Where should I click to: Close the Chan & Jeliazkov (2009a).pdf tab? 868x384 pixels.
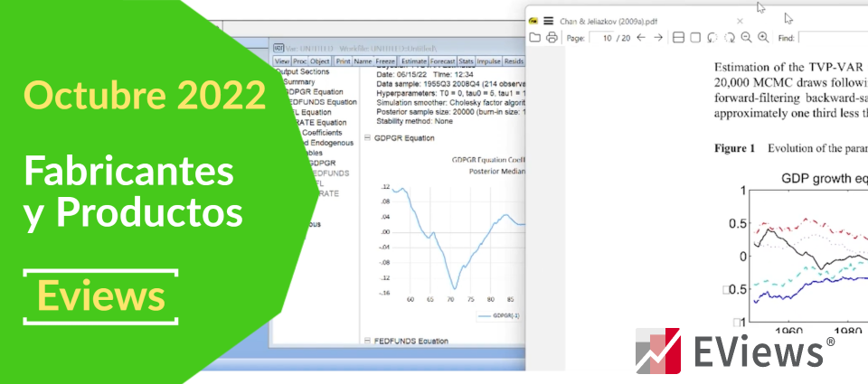[741, 21]
